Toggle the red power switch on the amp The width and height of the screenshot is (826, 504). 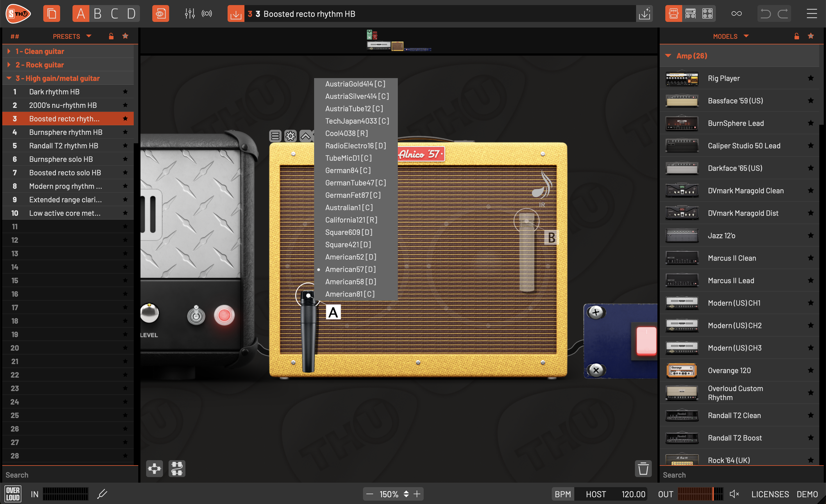tap(224, 315)
